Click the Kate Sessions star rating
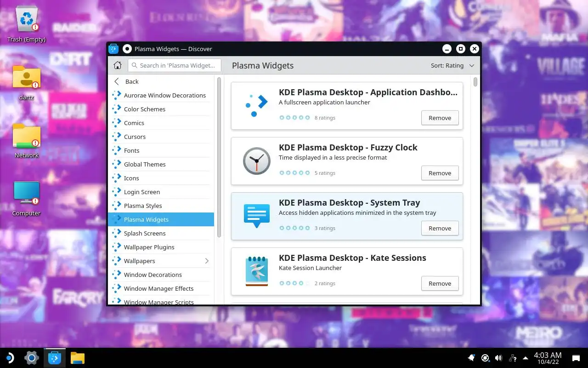Image resolution: width=588 pixels, height=368 pixels. pos(294,283)
